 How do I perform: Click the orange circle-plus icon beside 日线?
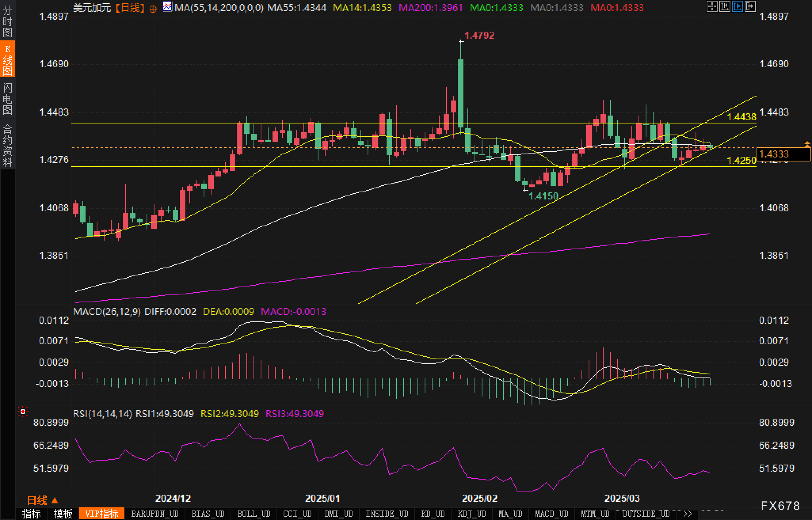[153, 9]
